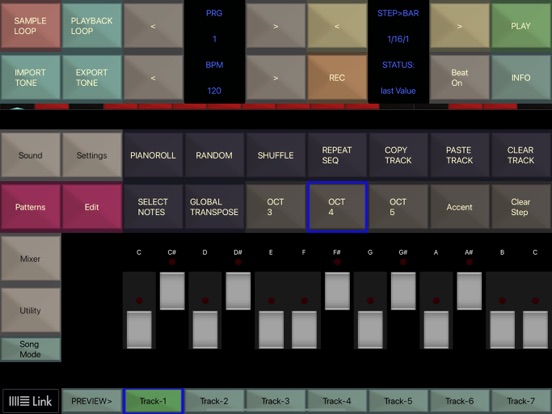Toggle the Accent button
Image resolution: width=552 pixels, height=414 pixels.
[x=459, y=207]
